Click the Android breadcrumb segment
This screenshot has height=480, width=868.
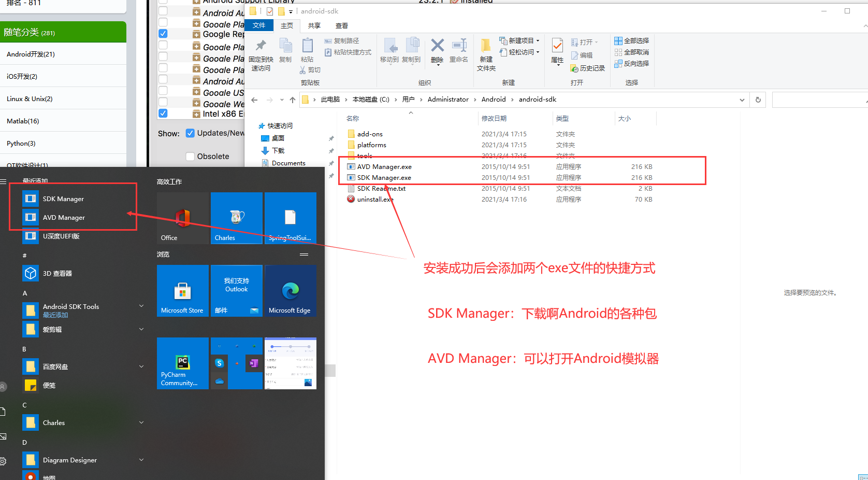pyautogui.click(x=494, y=100)
